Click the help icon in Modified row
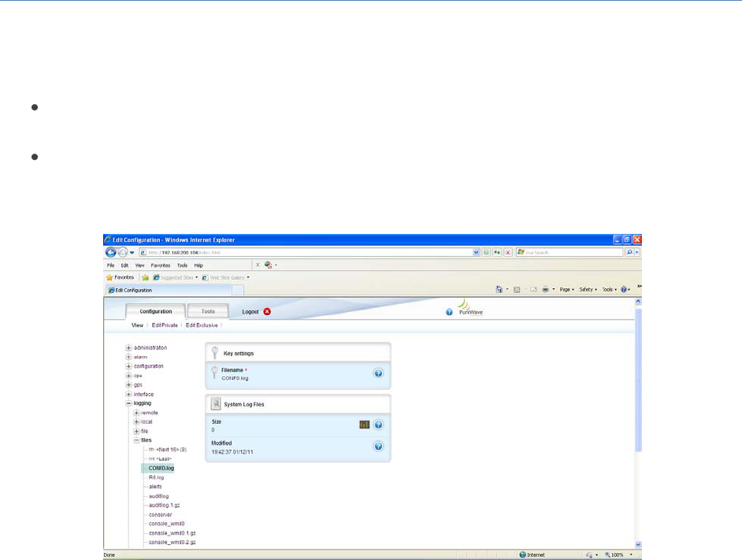Viewport: 742px width, 560px height. (379, 447)
